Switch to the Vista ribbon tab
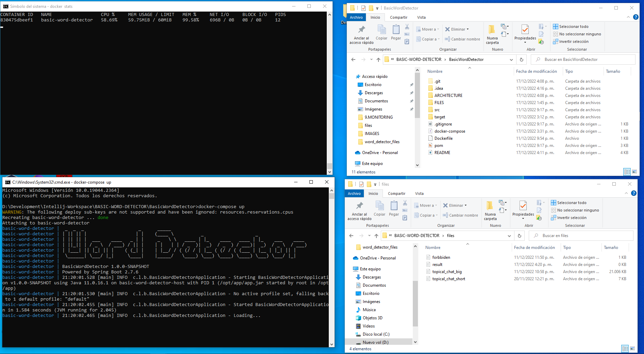 click(x=421, y=17)
